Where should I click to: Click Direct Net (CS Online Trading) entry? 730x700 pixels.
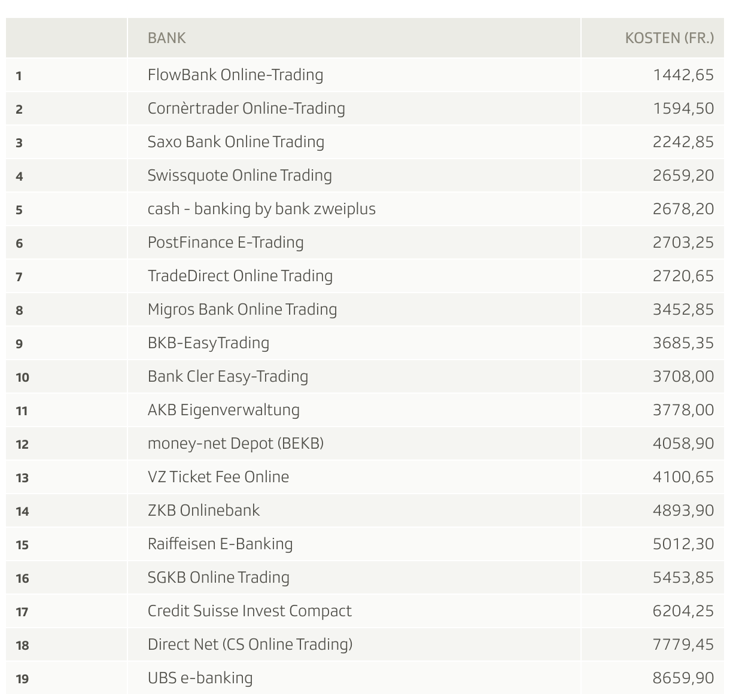[x=250, y=644]
